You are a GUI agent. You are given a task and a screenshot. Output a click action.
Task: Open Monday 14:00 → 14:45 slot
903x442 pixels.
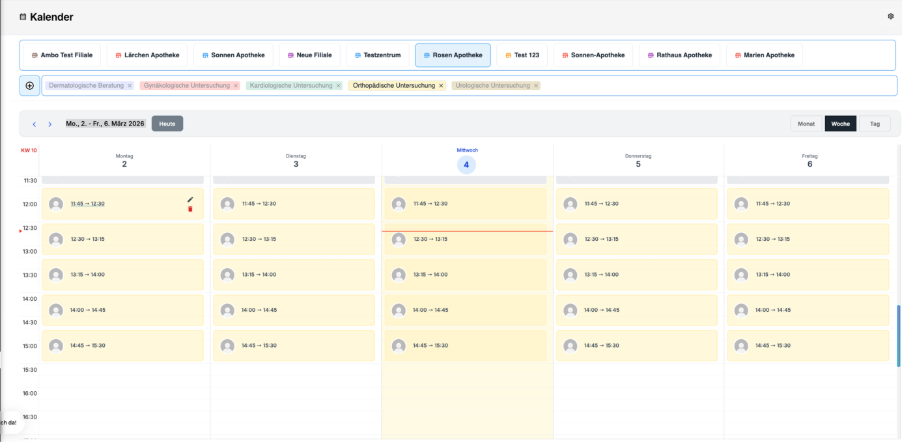[123, 310]
